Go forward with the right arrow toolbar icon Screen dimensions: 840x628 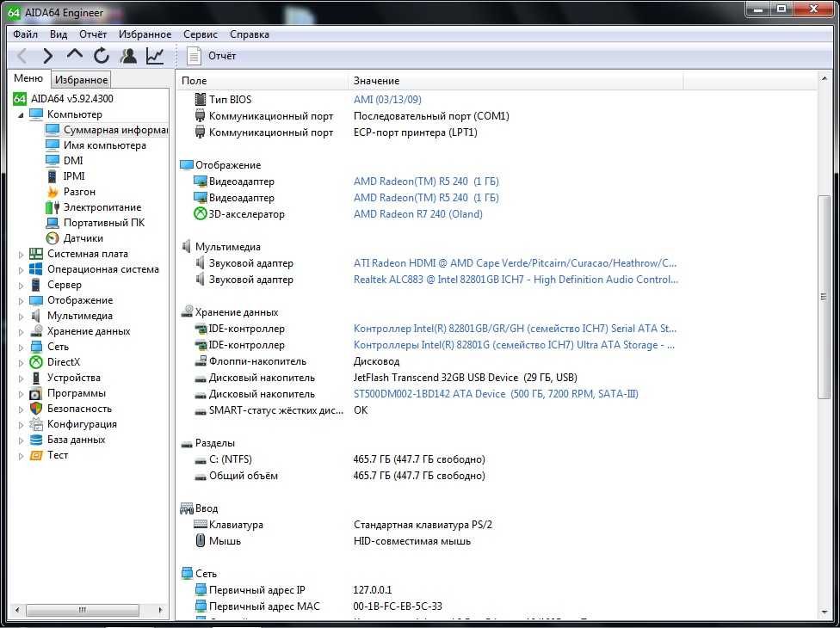pos(48,56)
